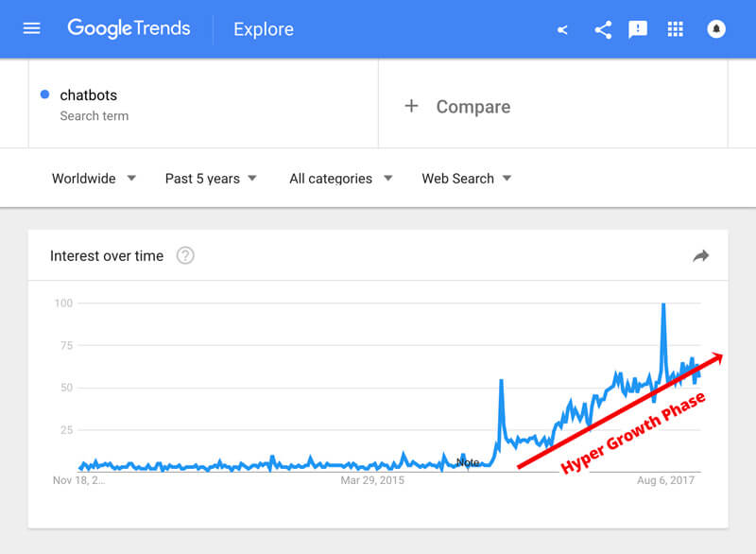Click the embed code icon in header
This screenshot has height=554, width=756.
click(x=562, y=30)
